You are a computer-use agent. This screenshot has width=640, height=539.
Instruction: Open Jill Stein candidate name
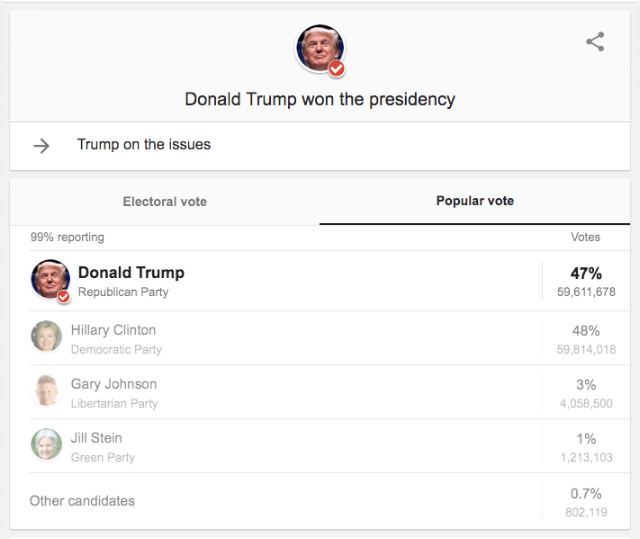96,438
